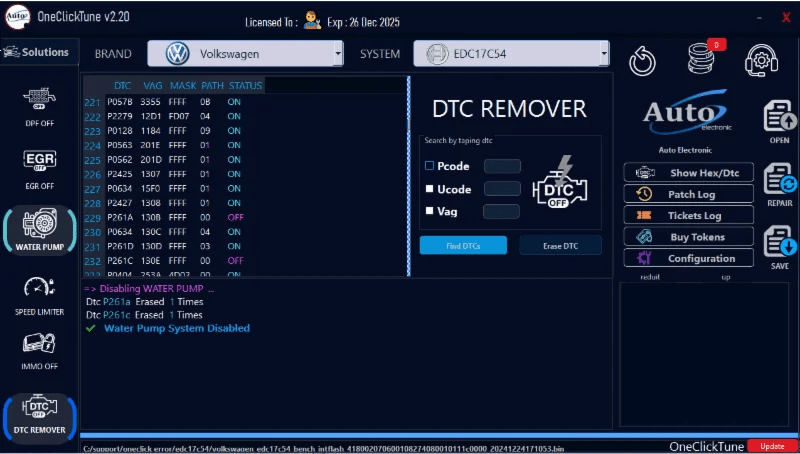This screenshot has width=800, height=454.
Task: Click the OneClickTune app logo
Action: click(18, 17)
